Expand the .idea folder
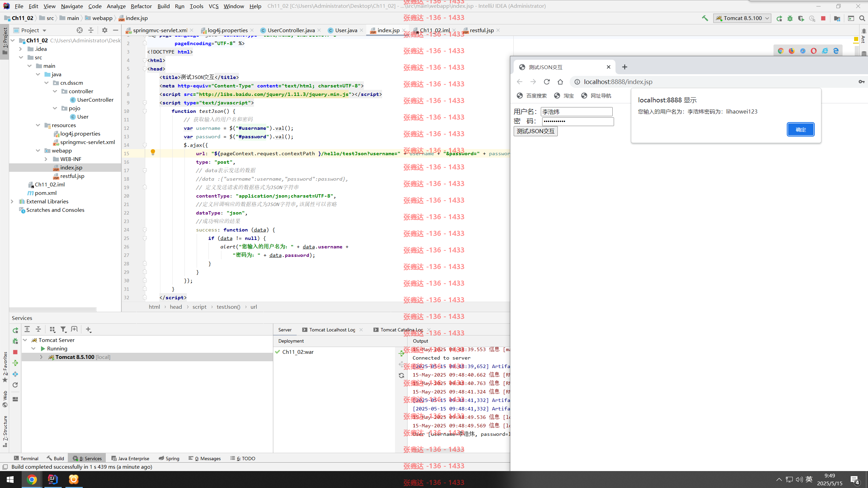 pos(21,49)
